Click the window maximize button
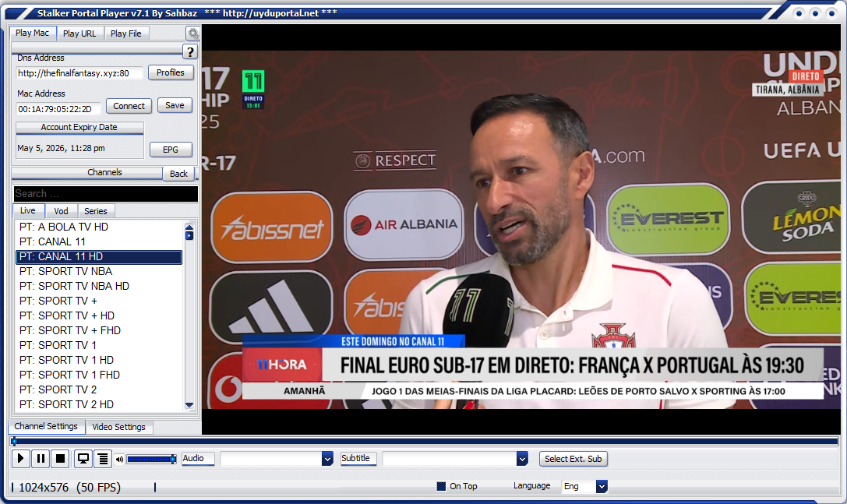This screenshot has height=504, width=847. coord(815,13)
